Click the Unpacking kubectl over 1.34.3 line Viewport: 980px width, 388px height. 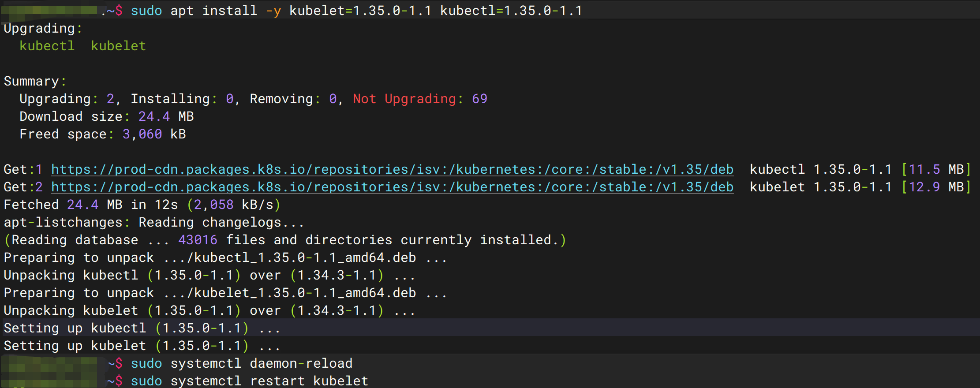point(209,275)
